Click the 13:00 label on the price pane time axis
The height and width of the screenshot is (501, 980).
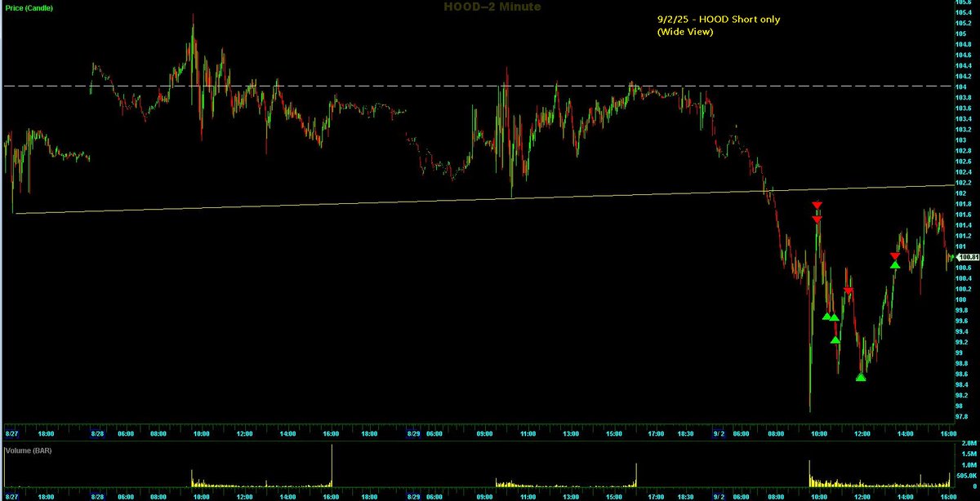point(570,435)
